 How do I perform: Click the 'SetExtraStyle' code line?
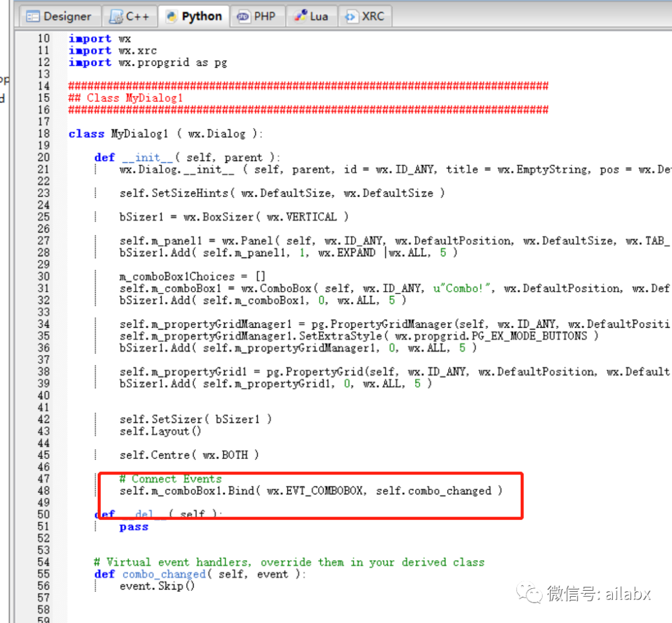359,336
